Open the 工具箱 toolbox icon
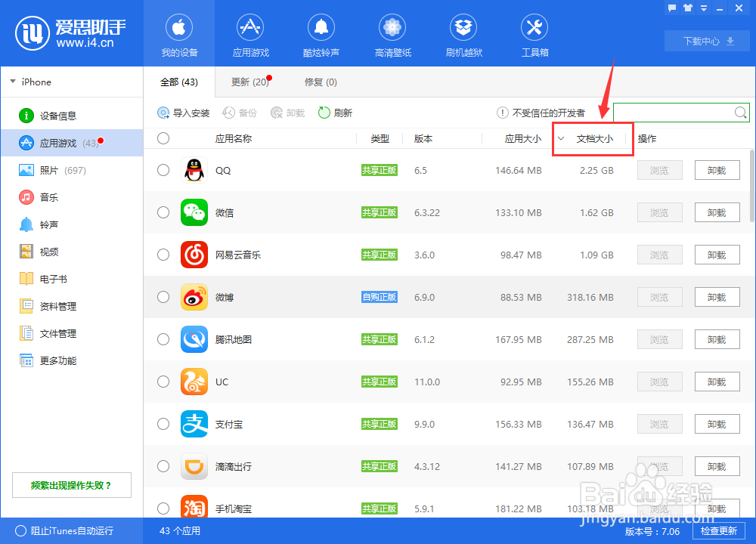This screenshot has width=756, height=544. click(534, 34)
